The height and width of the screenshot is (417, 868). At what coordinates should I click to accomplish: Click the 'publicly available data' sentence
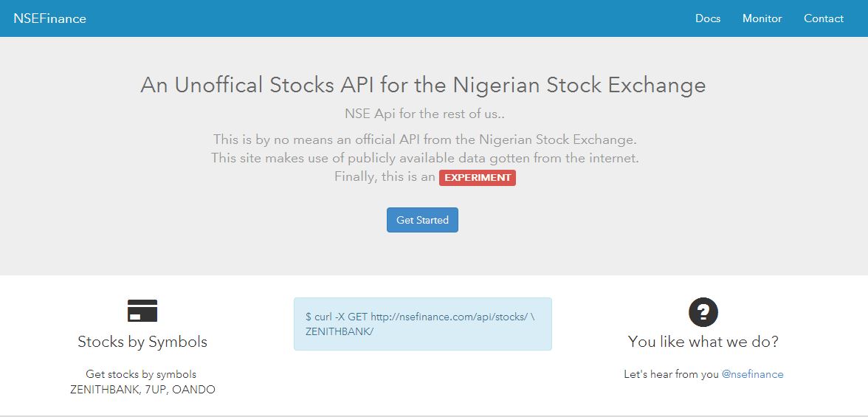pos(424,158)
